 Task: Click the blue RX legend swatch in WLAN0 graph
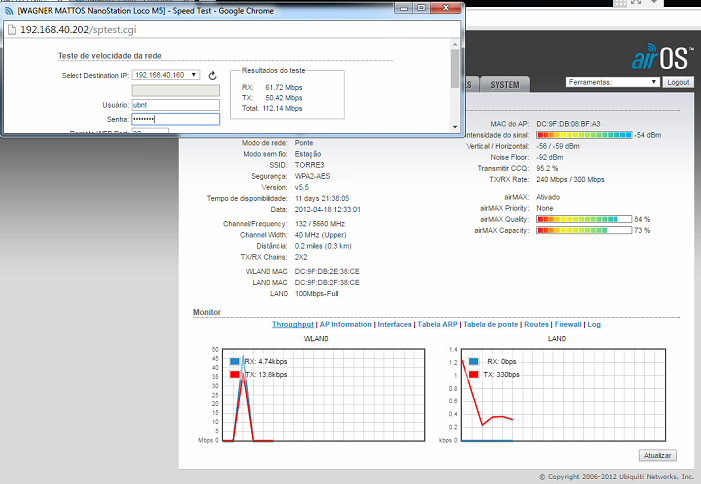coord(235,362)
